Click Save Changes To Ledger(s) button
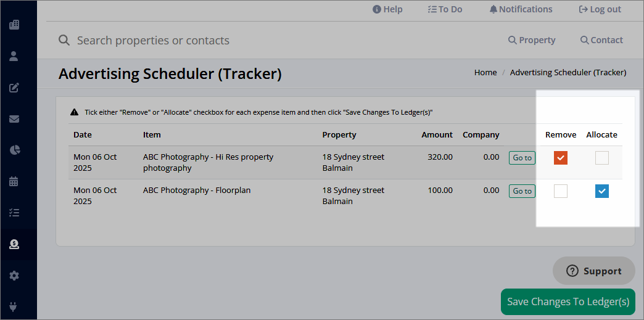The image size is (644, 320). [568, 302]
